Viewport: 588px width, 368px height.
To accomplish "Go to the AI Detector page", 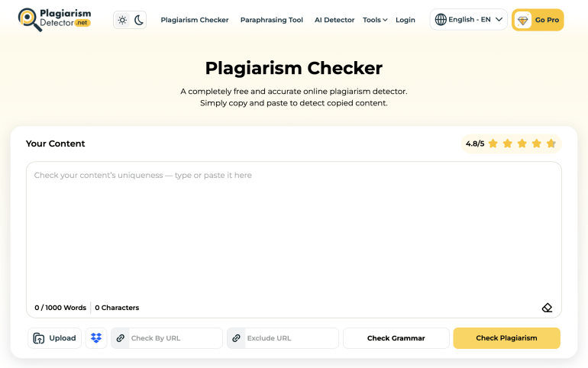I will (334, 20).
